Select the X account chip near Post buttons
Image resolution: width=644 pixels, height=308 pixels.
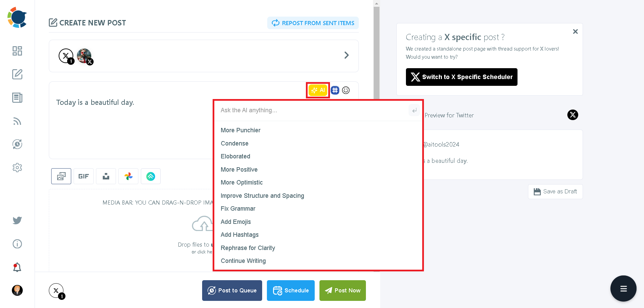[56, 290]
